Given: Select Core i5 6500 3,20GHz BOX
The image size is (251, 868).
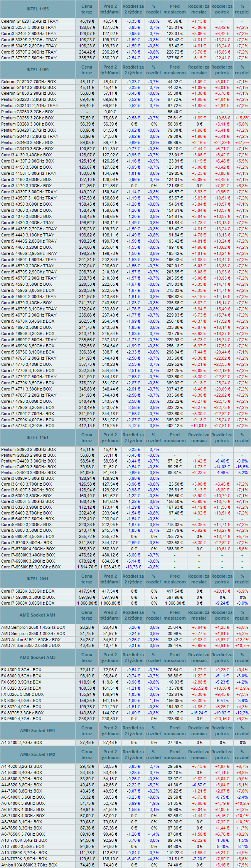Looking at the screenshot, I should point(27,524).
